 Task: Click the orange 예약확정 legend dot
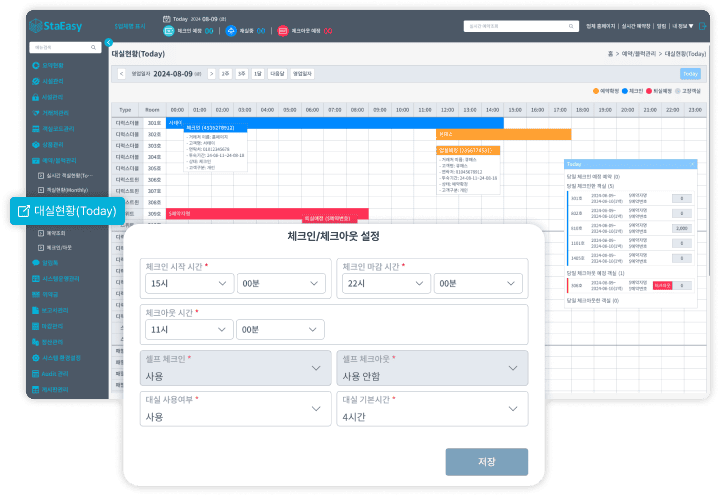point(596,90)
